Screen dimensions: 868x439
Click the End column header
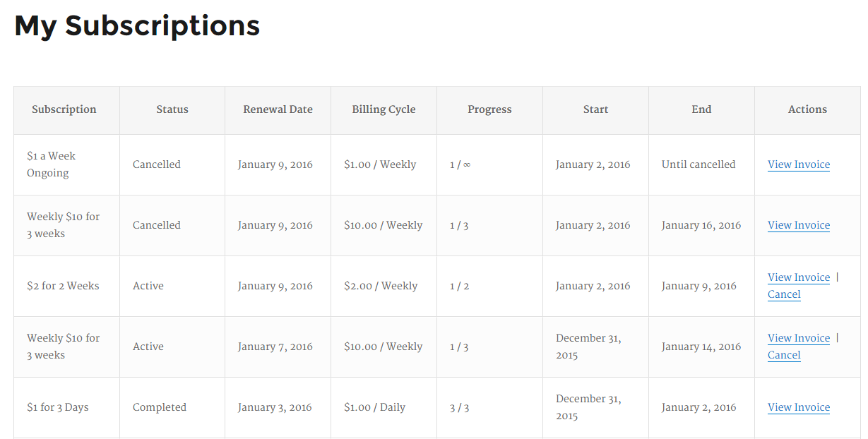pos(702,109)
